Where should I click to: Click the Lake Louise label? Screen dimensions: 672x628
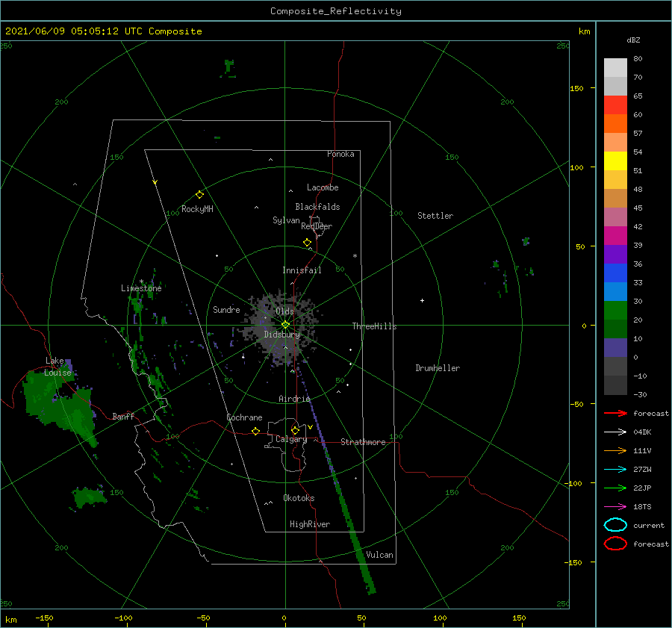pyautogui.click(x=58, y=367)
